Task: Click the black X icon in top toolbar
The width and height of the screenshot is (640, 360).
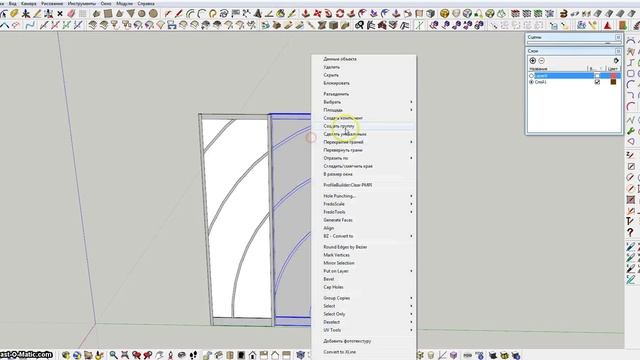Action: coord(60,13)
